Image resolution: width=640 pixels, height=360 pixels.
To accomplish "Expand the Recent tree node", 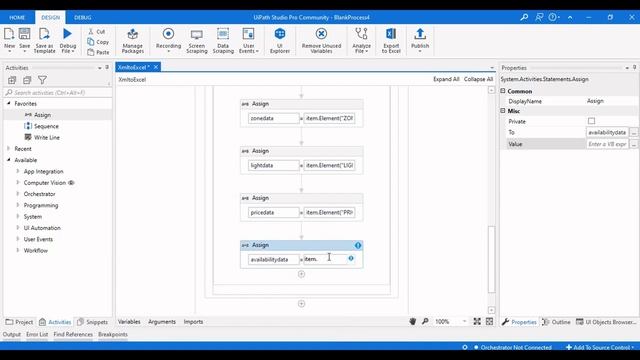I will pyautogui.click(x=9, y=149).
